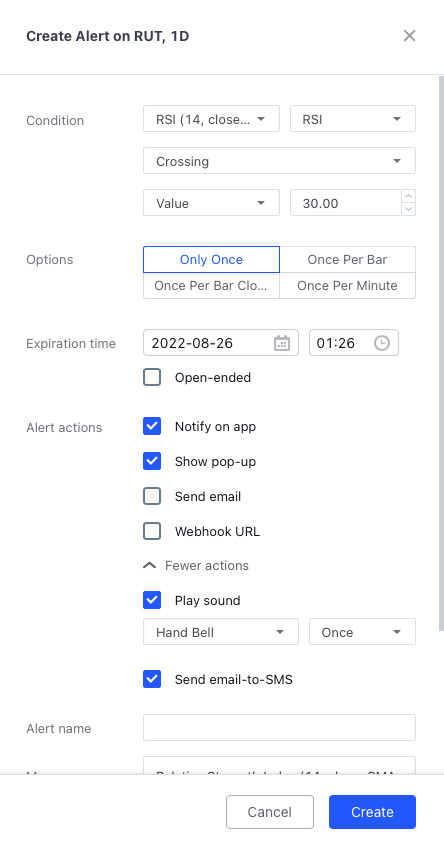Close the Create Alert dialog

pyautogui.click(x=409, y=36)
